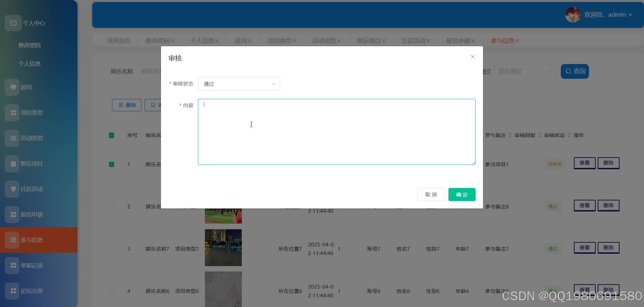Viewport: 644px width, 307px height.
Task: Open the 娱乐项目 sidebar module
Action: pyautogui.click(x=31, y=164)
